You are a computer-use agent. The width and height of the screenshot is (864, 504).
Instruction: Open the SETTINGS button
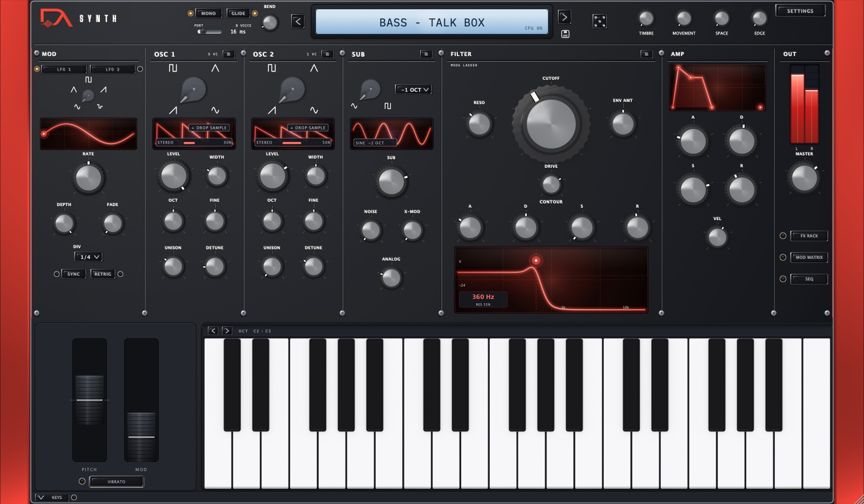800,11
